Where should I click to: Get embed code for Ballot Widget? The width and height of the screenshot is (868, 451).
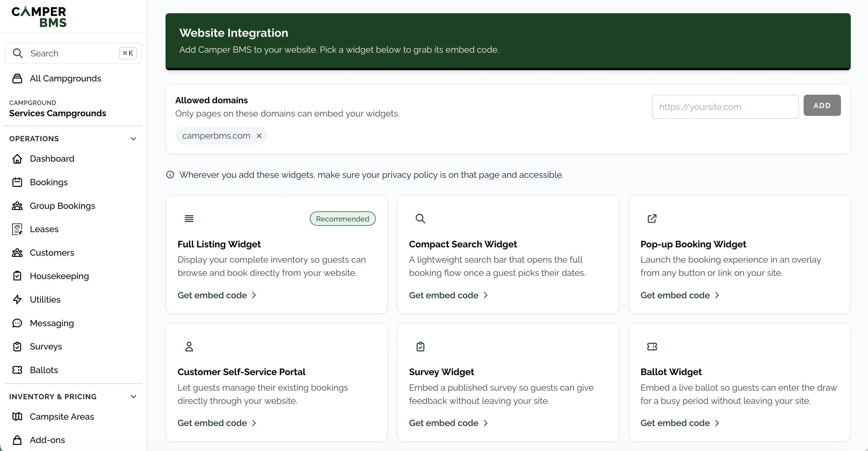point(680,423)
